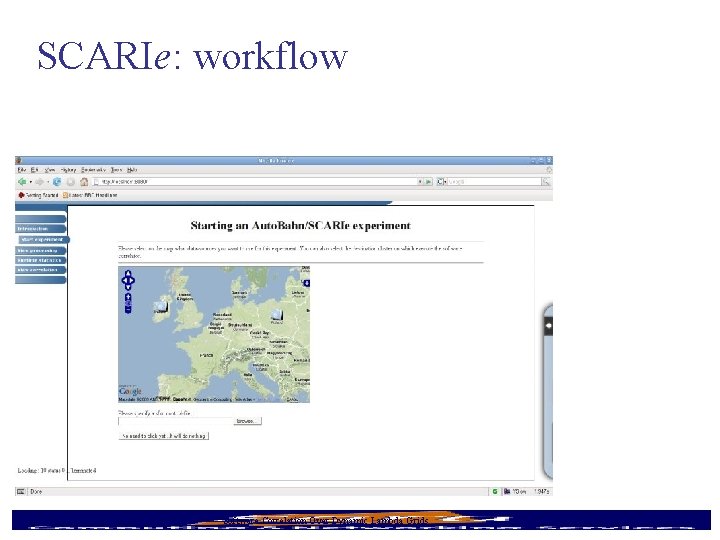Viewport: 720px width, 540px height.
Task: Open the History menu
Action: coord(68,170)
